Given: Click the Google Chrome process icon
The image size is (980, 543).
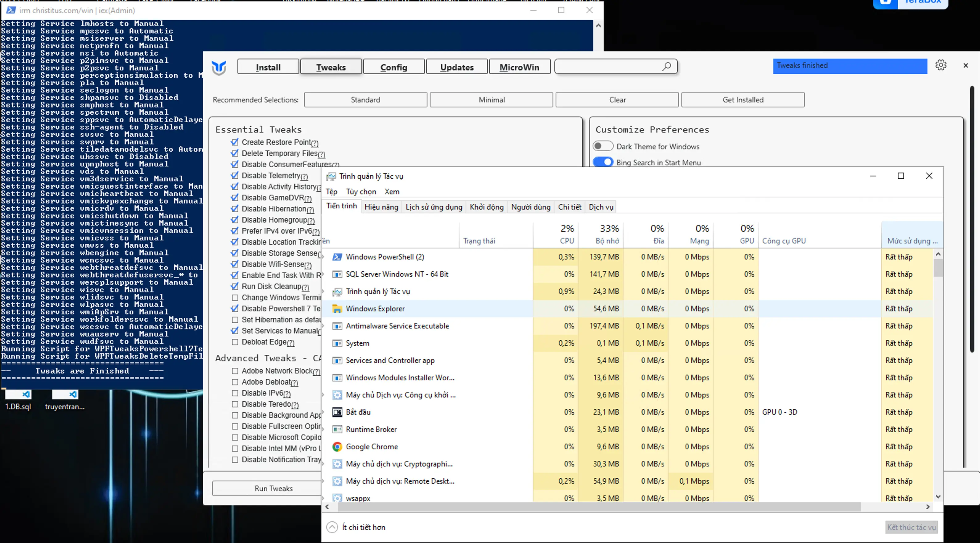Looking at the screenshot, I should [x=337, y=447].
